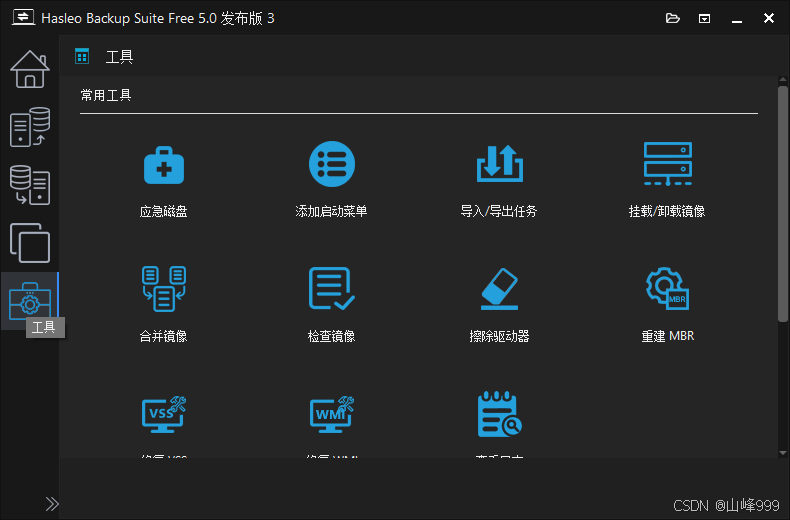Select the Tools toolbox icon in sidebar
790x520 pixels.
click(x=30, y=301)
